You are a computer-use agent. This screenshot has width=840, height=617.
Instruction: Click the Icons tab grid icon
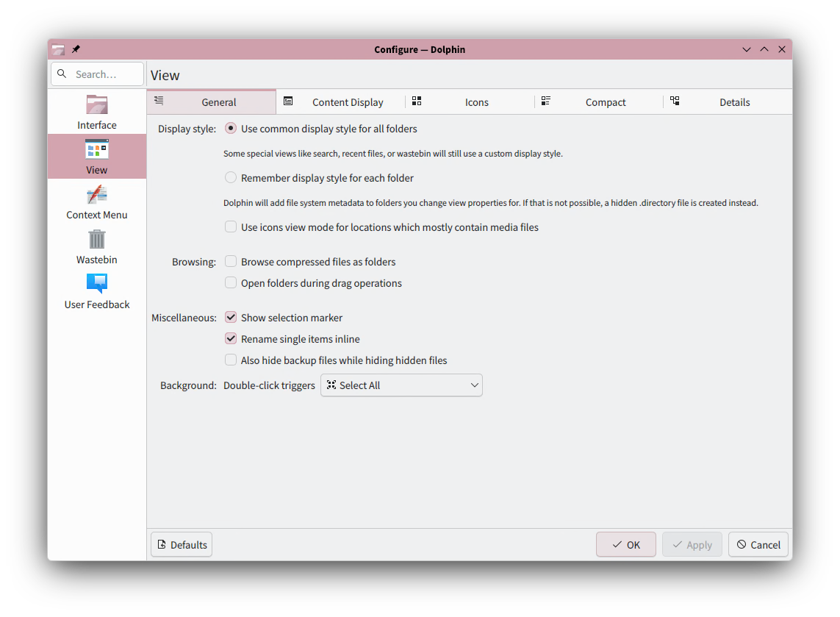417,101
